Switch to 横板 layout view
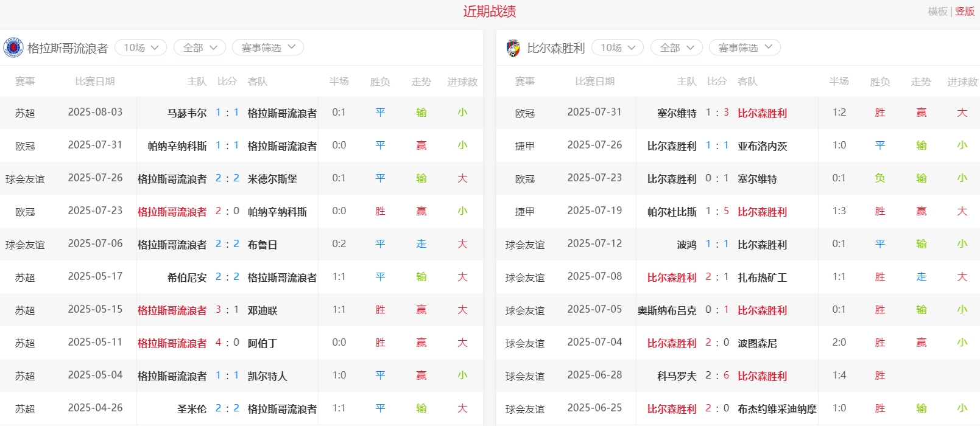 pos(937,12)
